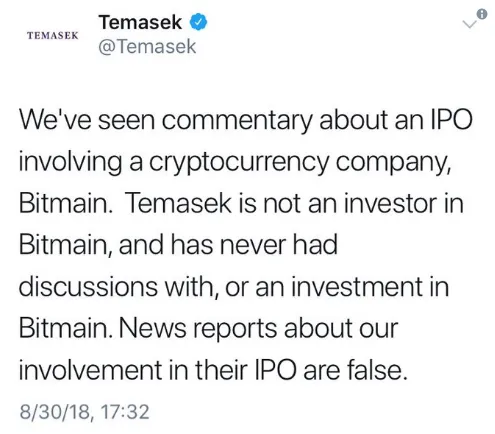Screen dimensions: 495x434
Task: Click 'Bitmain.' before 'Temasek is not'
Action: [x=65, y=203]
